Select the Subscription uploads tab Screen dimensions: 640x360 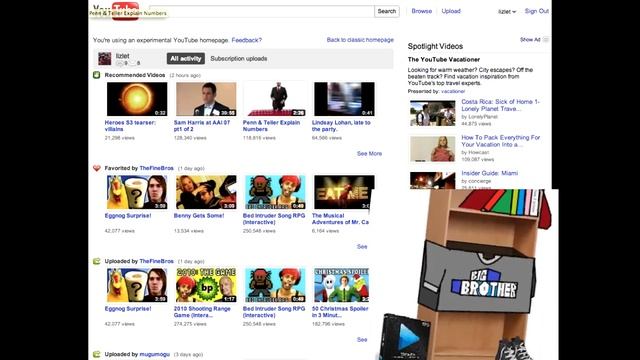tap(239, 58)
